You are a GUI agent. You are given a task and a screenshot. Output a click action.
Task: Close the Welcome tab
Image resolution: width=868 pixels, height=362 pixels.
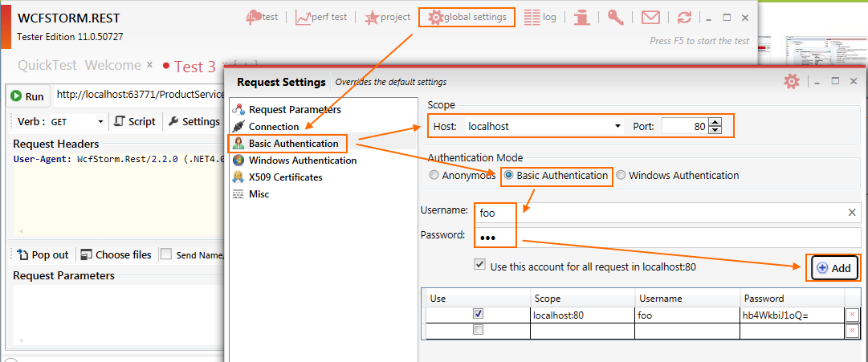pyautogui.click(x=149, y=65)
